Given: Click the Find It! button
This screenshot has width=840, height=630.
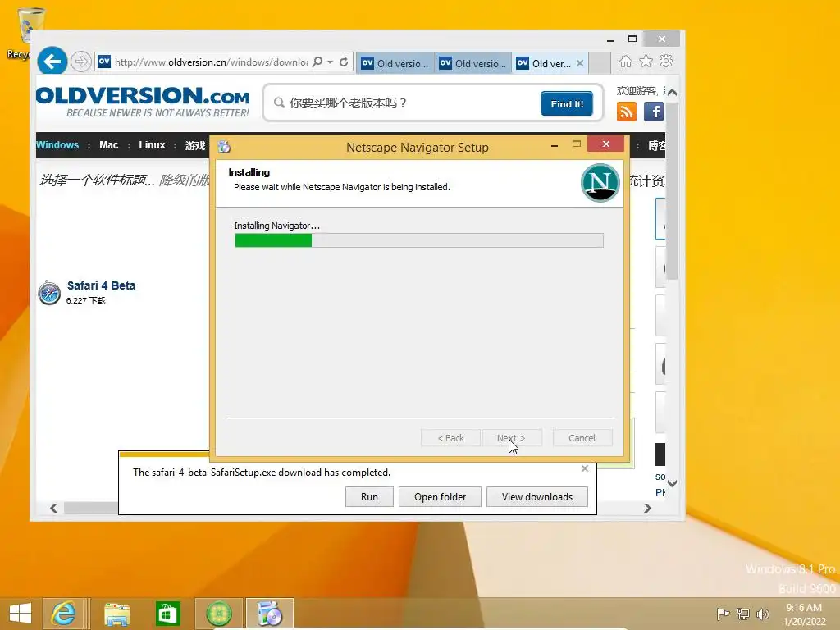Looking at the screenshot, I should [567, 103].
